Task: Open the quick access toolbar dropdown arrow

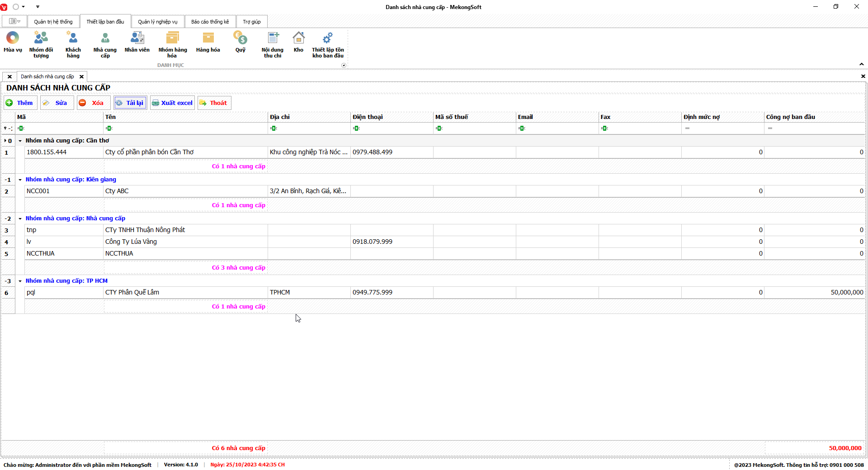Action: point(38,7)
